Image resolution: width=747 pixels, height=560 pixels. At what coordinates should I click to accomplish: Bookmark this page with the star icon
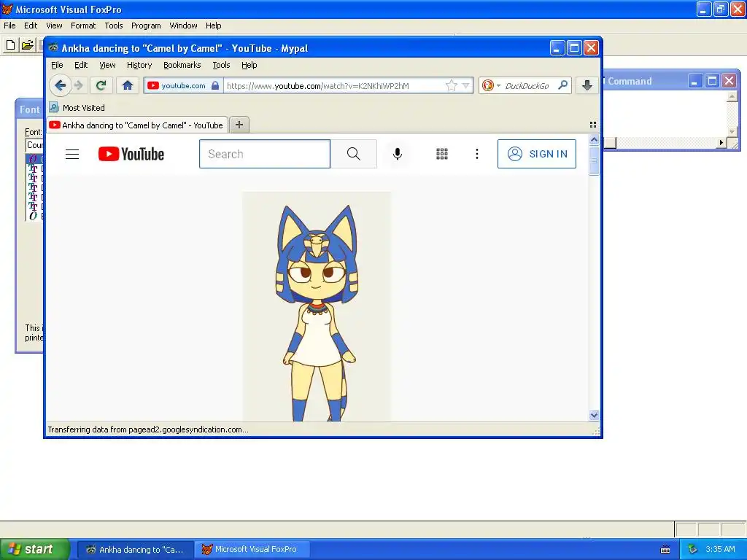click(451, 86)
